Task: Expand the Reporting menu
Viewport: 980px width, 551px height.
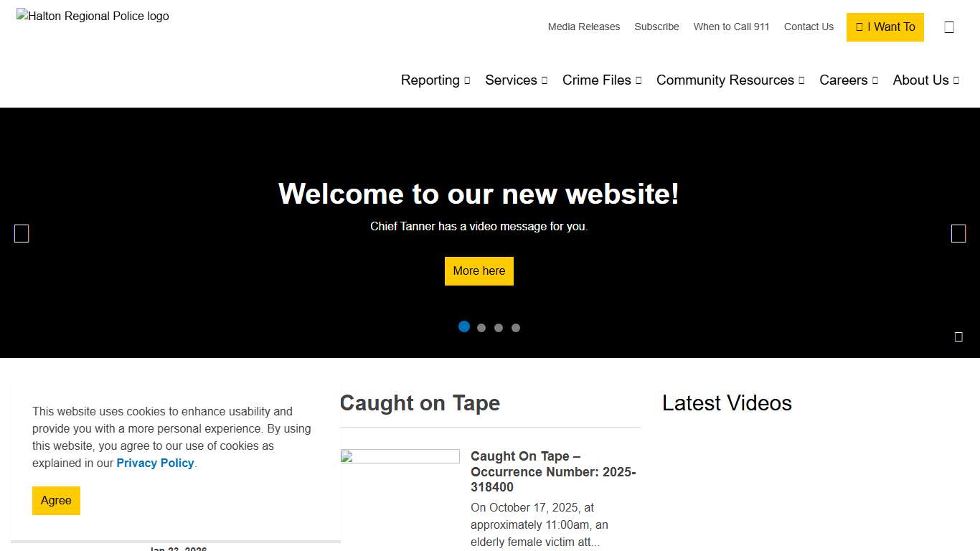Action: tap(435, 80)
